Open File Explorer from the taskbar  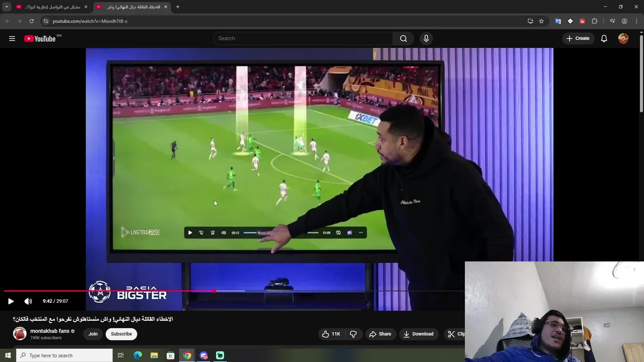coord(154,355)
